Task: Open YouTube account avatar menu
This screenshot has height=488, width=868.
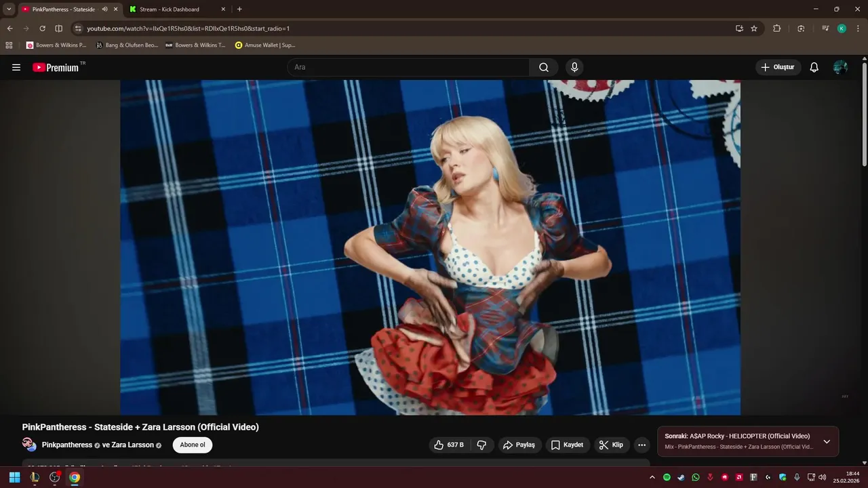Action: coord(840,67)
